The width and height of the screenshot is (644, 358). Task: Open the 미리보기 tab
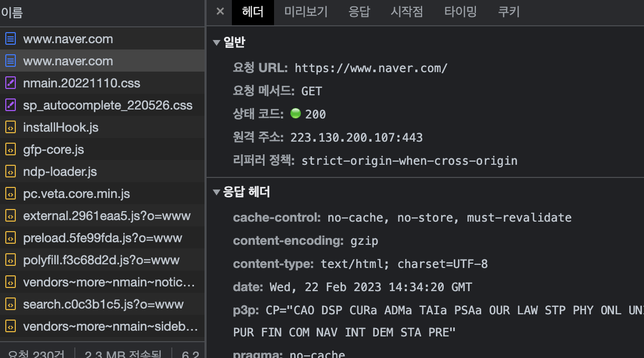coord(306,12)
